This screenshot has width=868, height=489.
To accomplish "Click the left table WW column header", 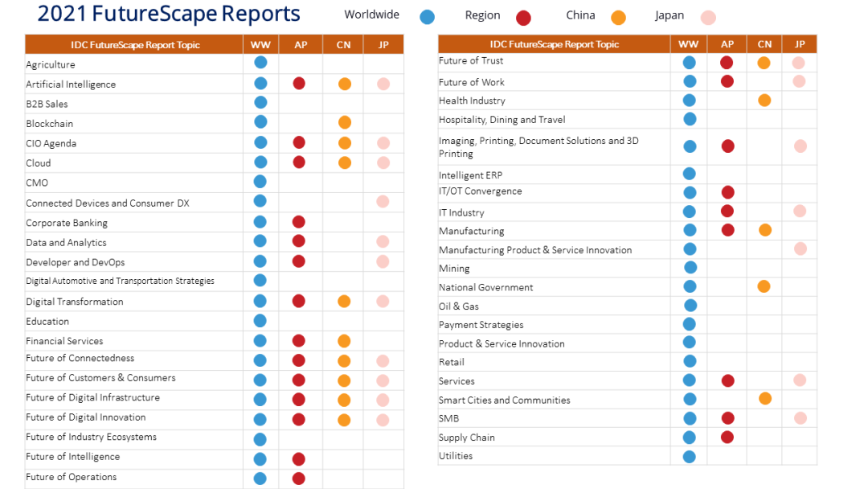I will 260,45.
